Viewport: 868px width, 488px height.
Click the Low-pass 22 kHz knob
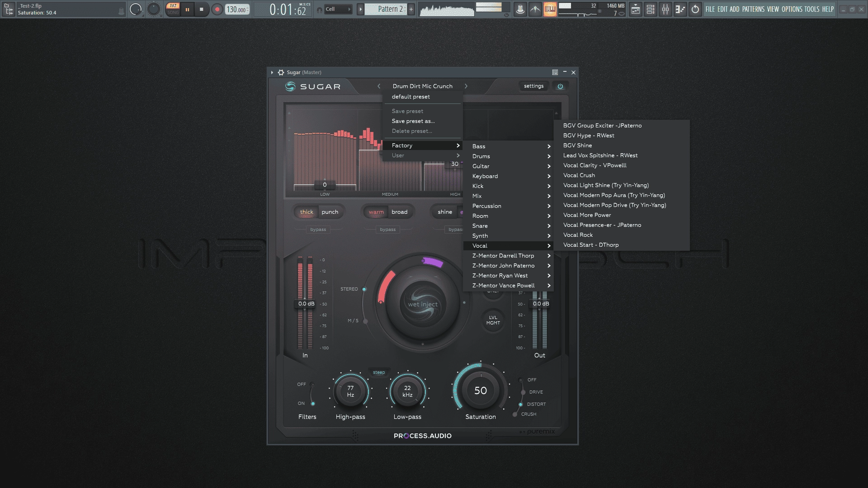click(x=407, y=391)
